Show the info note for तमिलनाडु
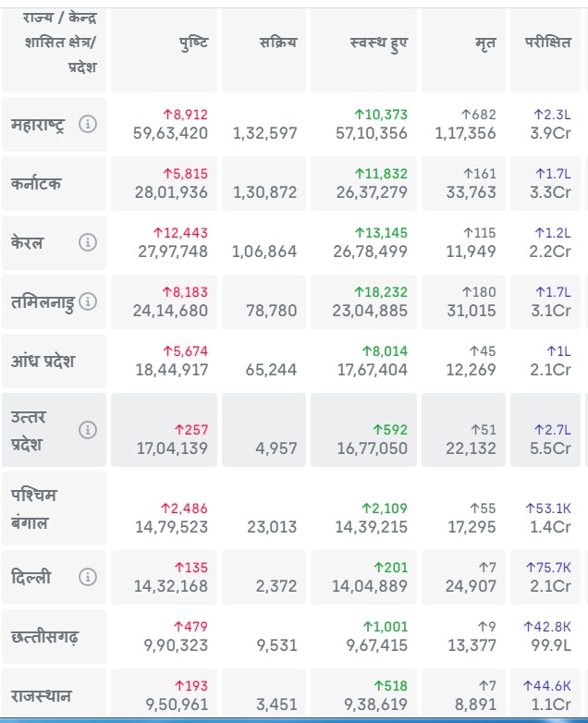The height and width of the screenshot is (723, 588). [89, 301]
